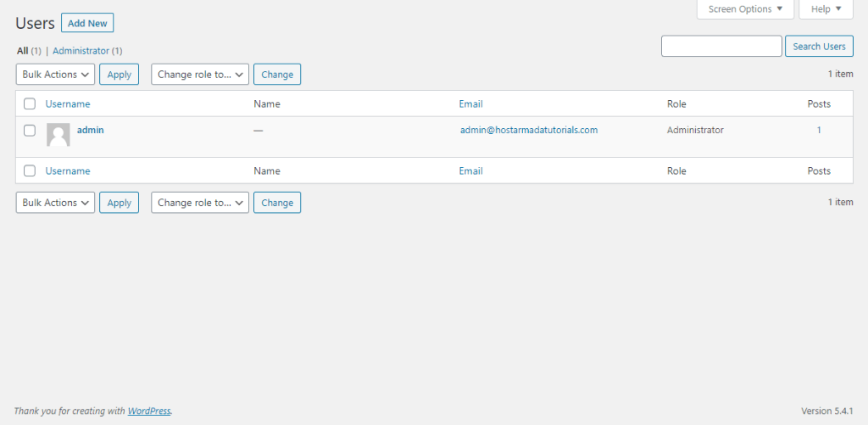Click the Users page heading

click(36, 23)
